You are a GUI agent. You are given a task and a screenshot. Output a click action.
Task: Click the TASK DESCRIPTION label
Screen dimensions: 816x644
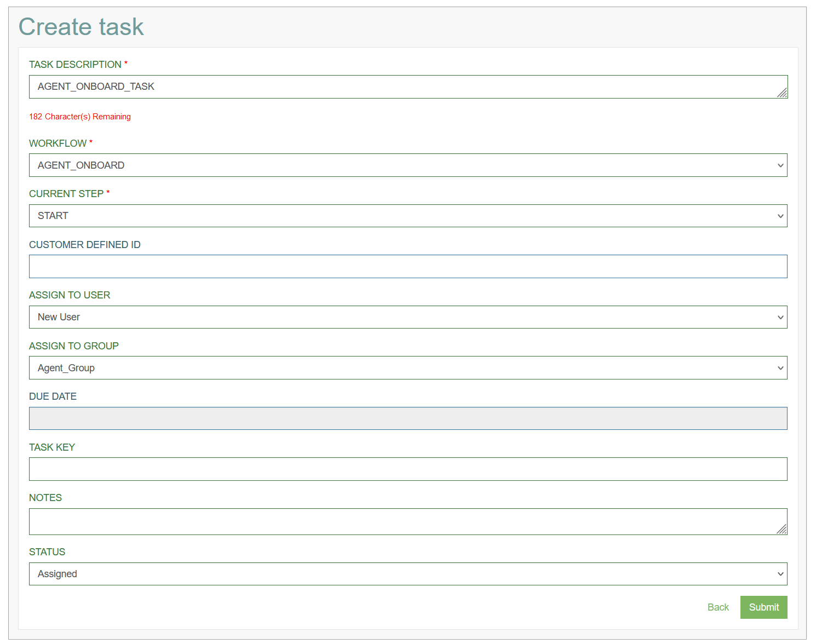(x=75, y=65)
